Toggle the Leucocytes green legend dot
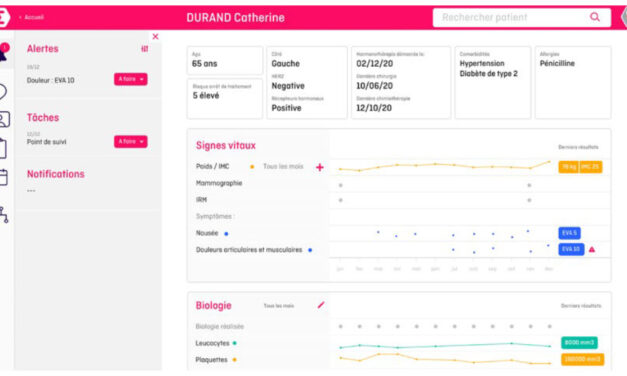The image size is (627, 376). [x=235, y=343]
